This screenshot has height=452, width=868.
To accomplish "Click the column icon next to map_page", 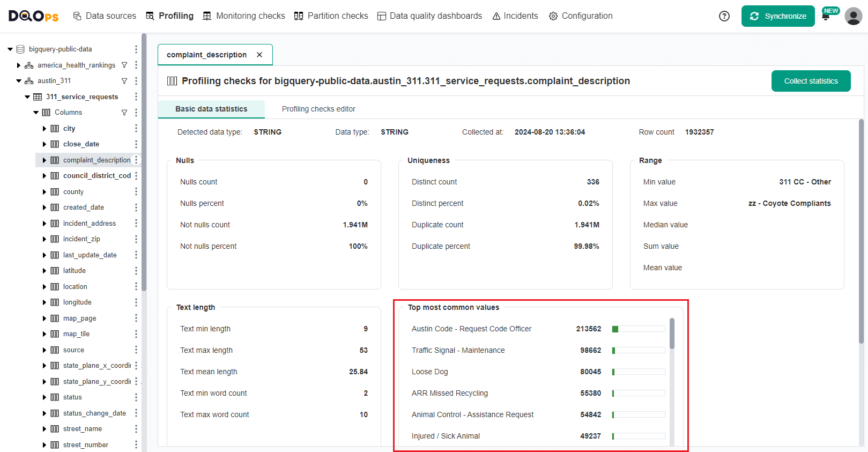I will [x=55, y=318].
